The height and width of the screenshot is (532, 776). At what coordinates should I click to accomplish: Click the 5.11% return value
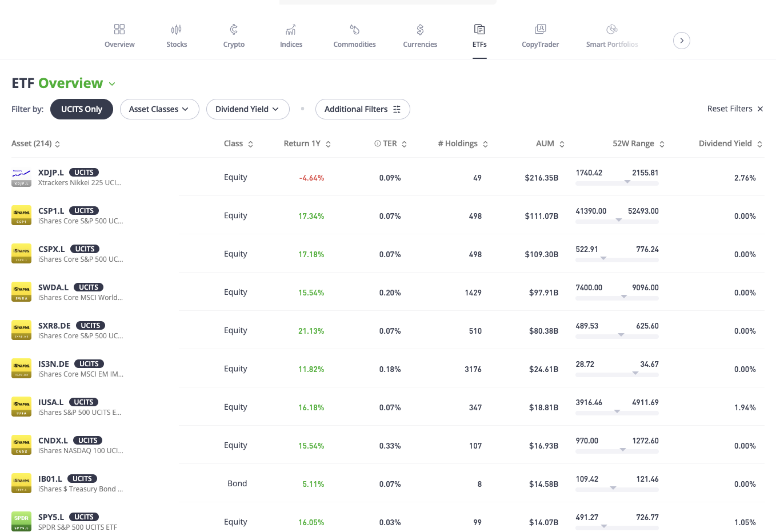[313, 484]
